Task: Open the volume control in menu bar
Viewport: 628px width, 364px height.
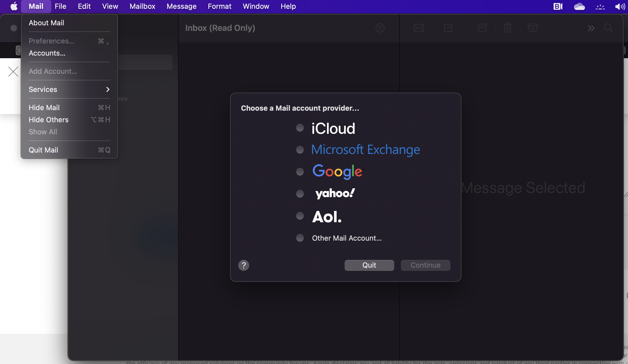Action: click(619, 6)
